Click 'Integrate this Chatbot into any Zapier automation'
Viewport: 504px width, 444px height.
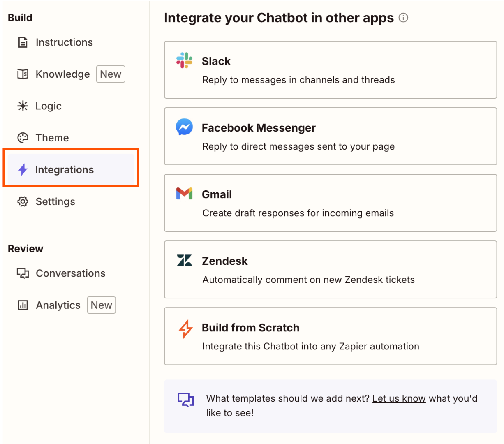click(x=311, y=346)
